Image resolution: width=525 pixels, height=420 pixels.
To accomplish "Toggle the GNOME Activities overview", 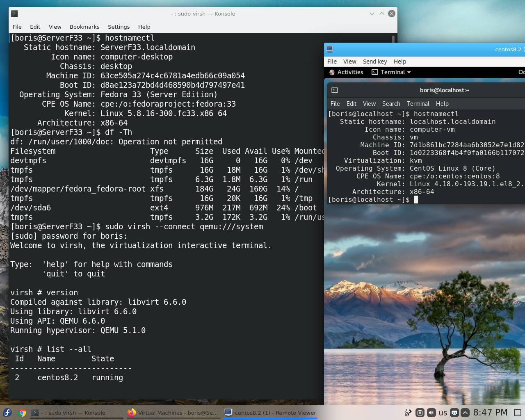I will click(x=346, y=72).
